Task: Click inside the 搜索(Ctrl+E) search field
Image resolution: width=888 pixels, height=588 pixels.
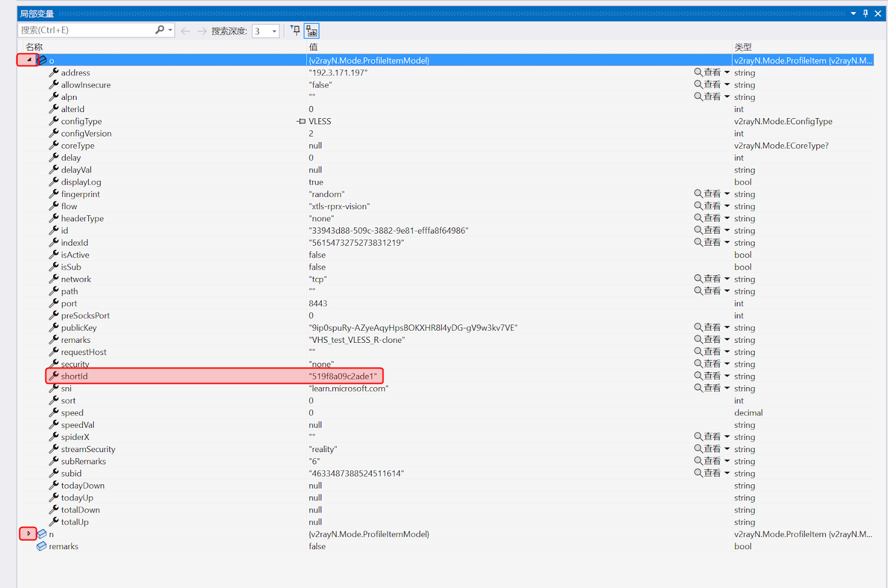Action: click(x=86, y=31)
